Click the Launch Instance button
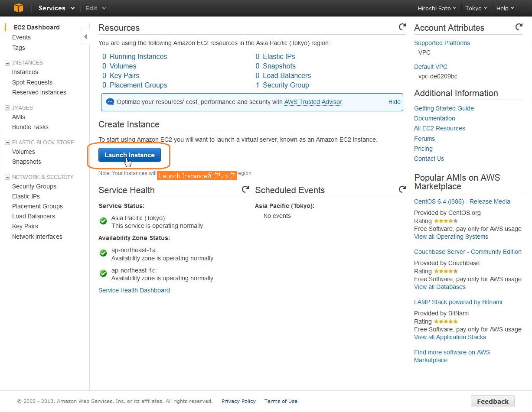This screenshot has width=532, height=412. tap(130, 155)
